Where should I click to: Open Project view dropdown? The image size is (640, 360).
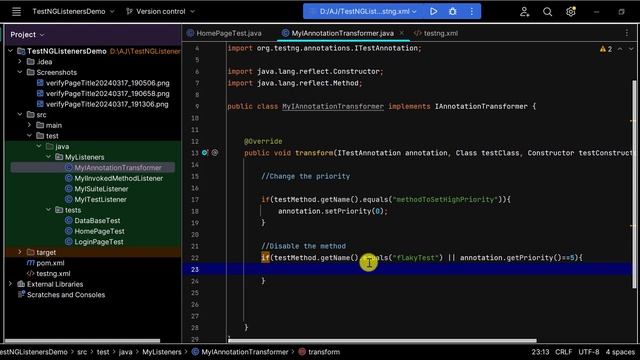click(x=27, y=35)
